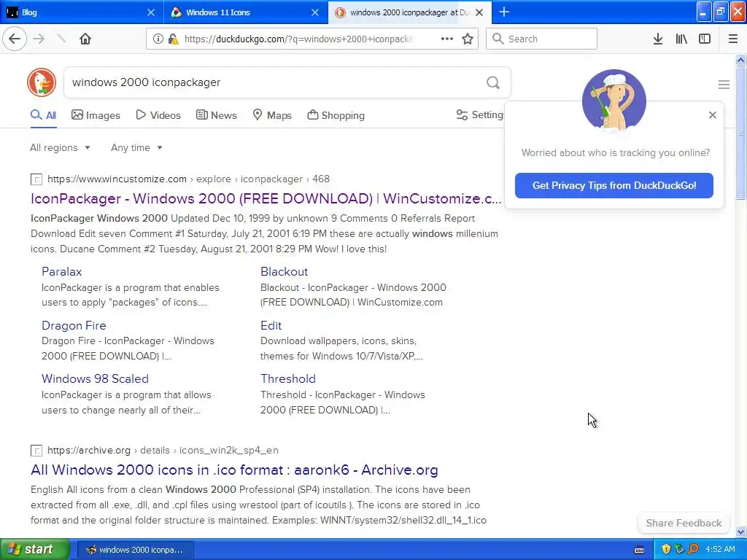Click the lock warning icon in address bar

[173, 39]
